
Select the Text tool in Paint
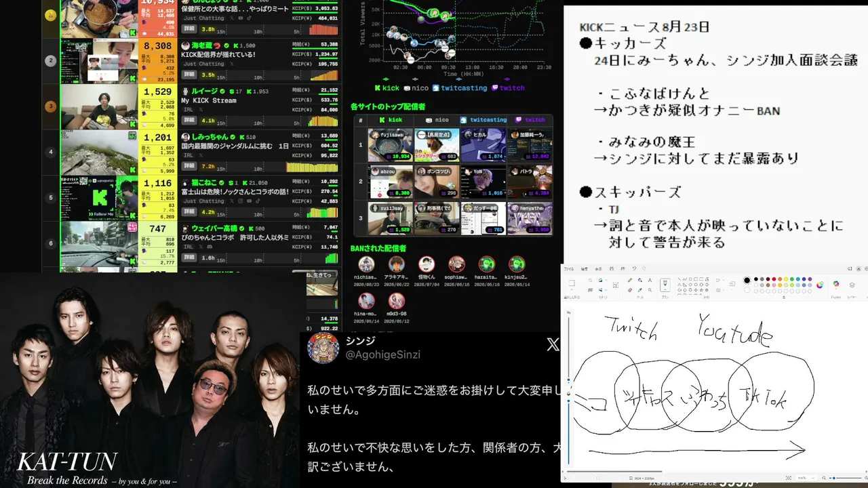(649, 280)
